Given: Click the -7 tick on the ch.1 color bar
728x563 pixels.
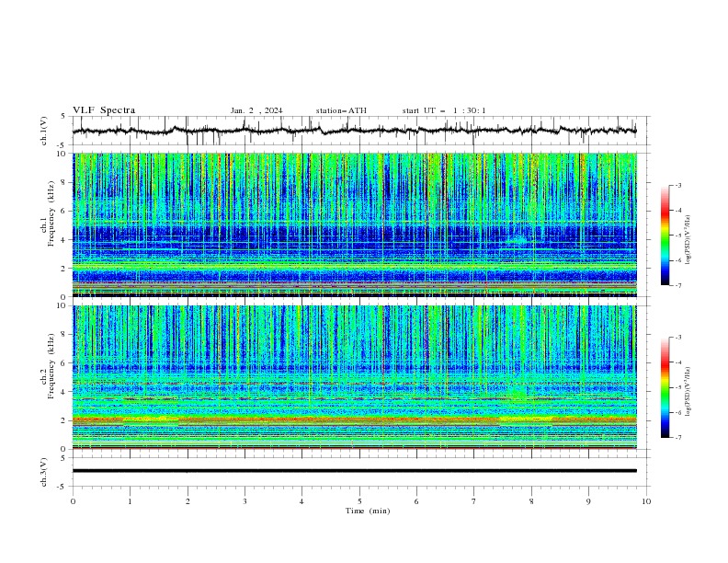Looking at the screenshot, I should pos(677,285).
